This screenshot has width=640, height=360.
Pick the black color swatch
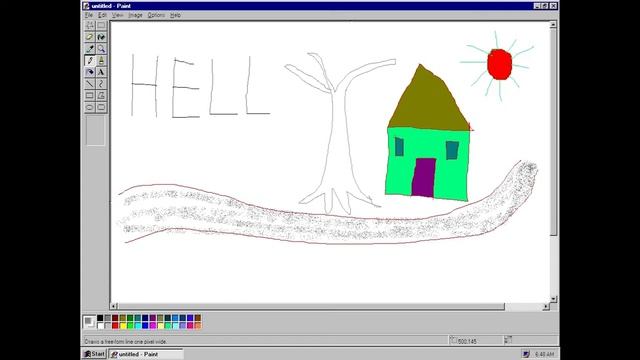click(x=100, y=318)
